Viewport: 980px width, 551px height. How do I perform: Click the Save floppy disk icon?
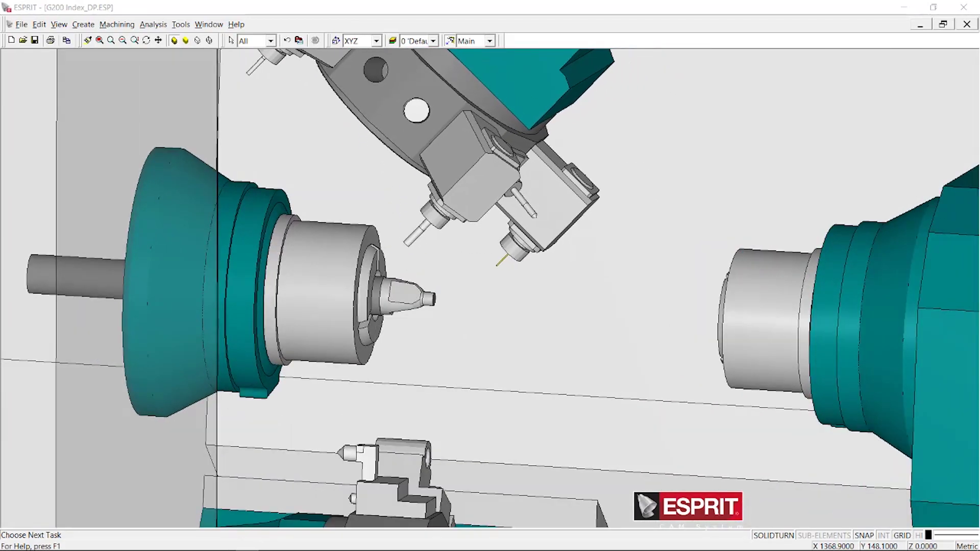pos(35,40)
